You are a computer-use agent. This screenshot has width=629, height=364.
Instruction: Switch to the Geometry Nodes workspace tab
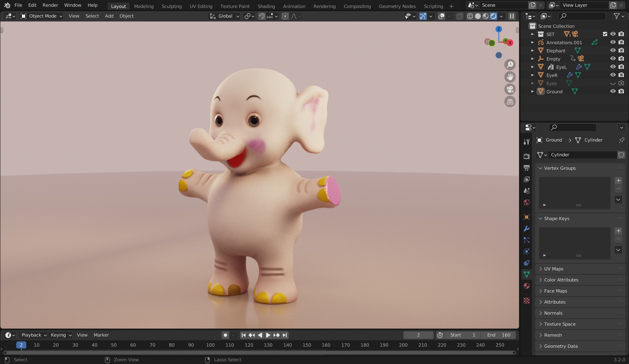pos(397,6)
